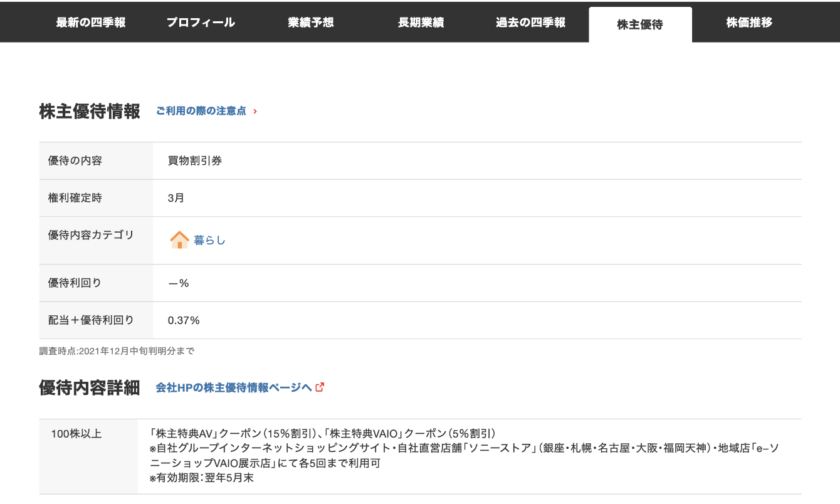Click the 優待の内容 row label
Image resolution: width=840 pixels, height=504 pixels.
75,160
